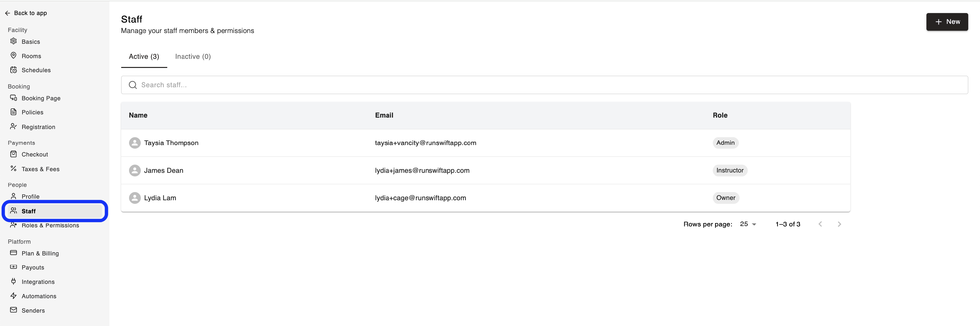Click email lydia+james@runswiftapp.com
980x326 pixels.
click(422, 171)
